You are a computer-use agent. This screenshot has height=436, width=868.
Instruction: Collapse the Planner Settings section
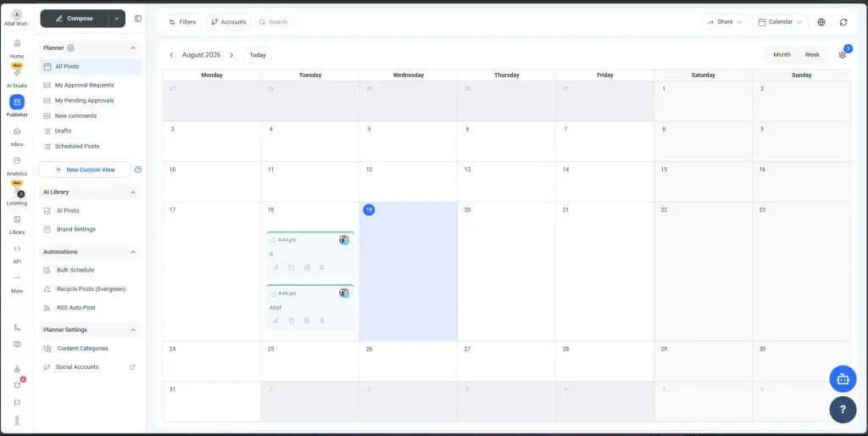tap(133, 330)
